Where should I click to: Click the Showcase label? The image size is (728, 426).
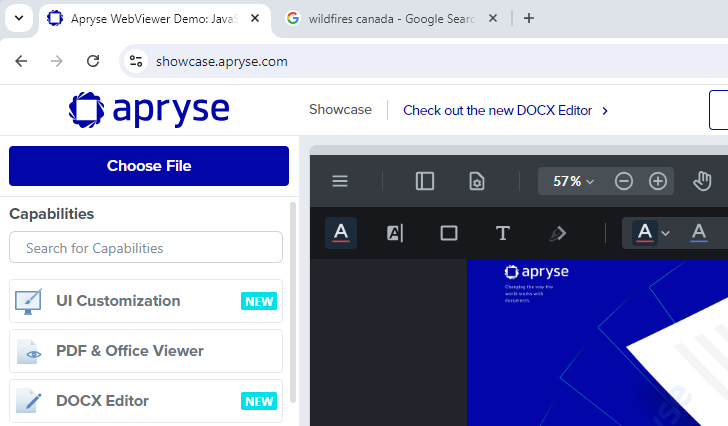pos(340,110)
